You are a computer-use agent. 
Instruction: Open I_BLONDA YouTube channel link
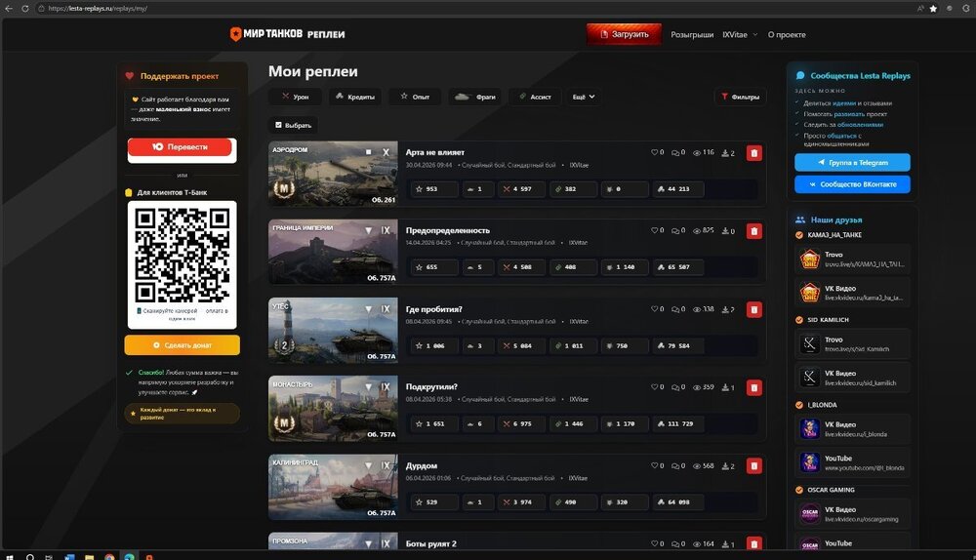pos(852,462)
